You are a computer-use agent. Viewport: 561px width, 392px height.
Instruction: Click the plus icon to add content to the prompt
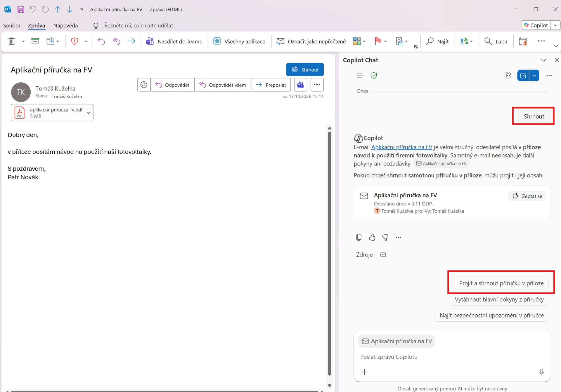click(x=364, y=372)
